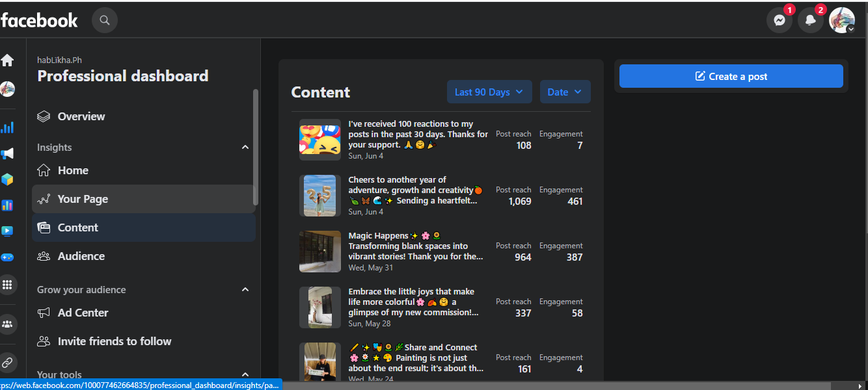Open the nine-dot all shortcuts menu
868x390 pixels.
click(x=7, y=284)
